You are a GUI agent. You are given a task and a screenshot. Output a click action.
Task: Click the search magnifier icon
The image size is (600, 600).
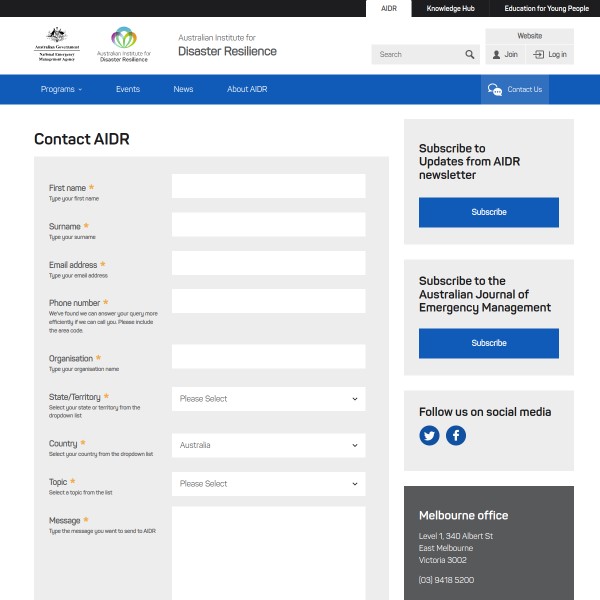[x=470, y=55]
